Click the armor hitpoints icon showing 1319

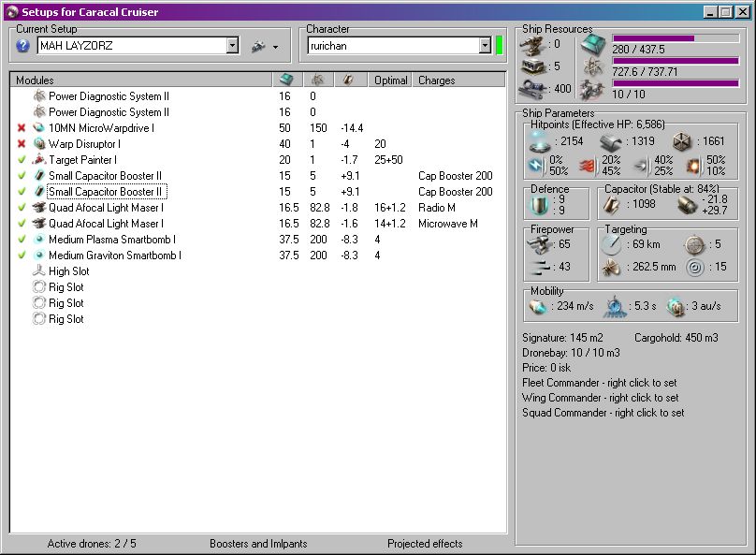[611, 142]
